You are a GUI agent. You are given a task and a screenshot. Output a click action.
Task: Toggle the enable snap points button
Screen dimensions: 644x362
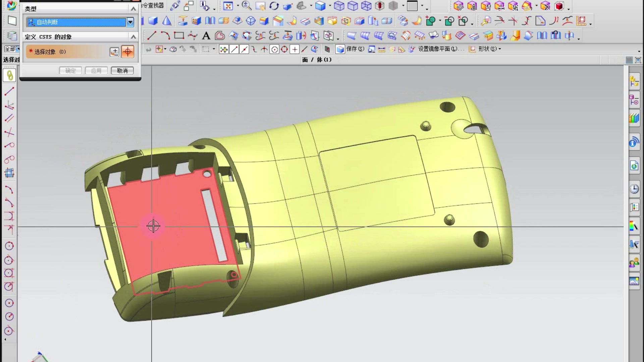tap(224, 50)
